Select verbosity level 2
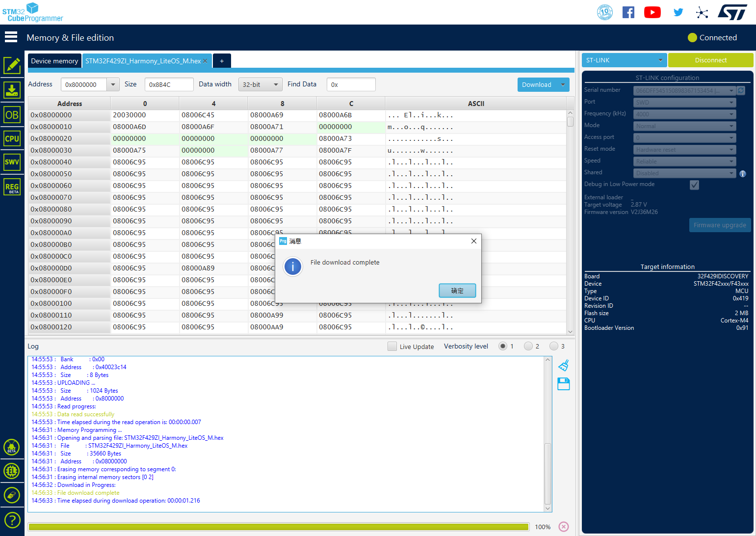This screenshot has height=536, width=756. pyautogui.click(x=528, y=346)
